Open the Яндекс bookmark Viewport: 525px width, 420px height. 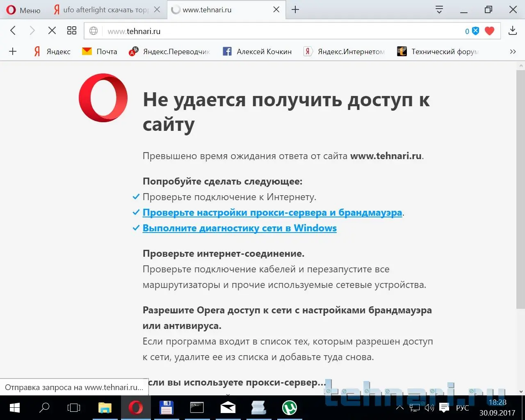tap(52, 51)
